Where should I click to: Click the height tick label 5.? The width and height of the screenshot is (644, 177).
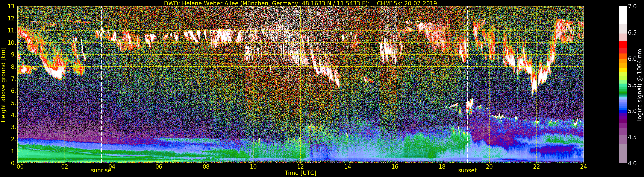pos(13,103)
